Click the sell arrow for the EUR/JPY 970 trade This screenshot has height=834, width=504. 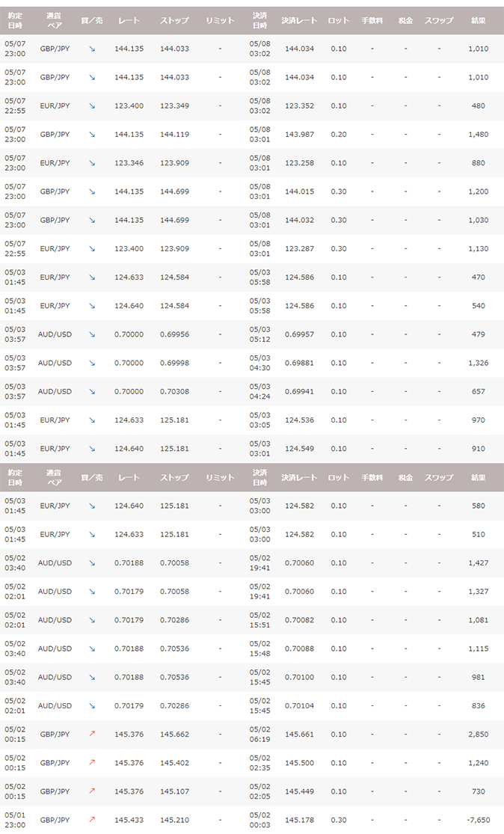(92, 420)
